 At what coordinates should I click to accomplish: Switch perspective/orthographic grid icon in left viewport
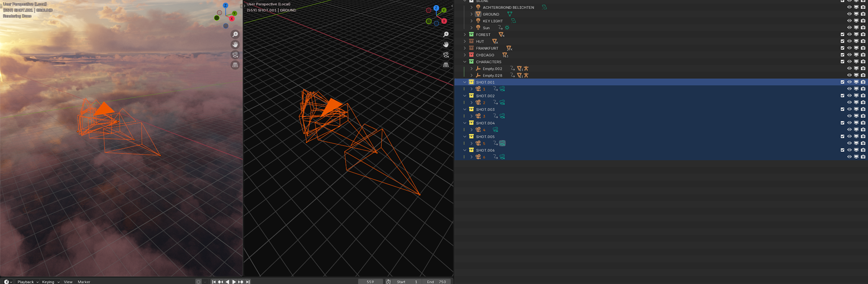click(235, 65)
